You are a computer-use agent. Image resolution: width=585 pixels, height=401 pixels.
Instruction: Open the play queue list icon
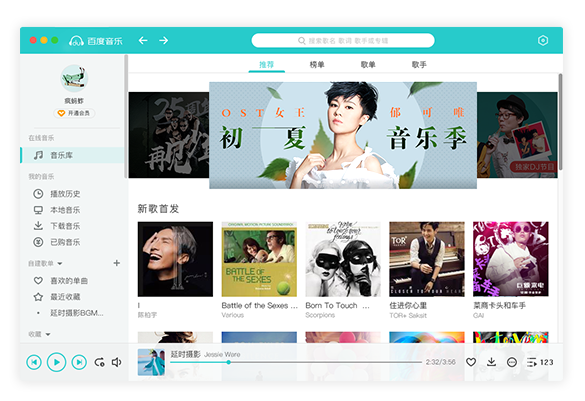(532, 362)
